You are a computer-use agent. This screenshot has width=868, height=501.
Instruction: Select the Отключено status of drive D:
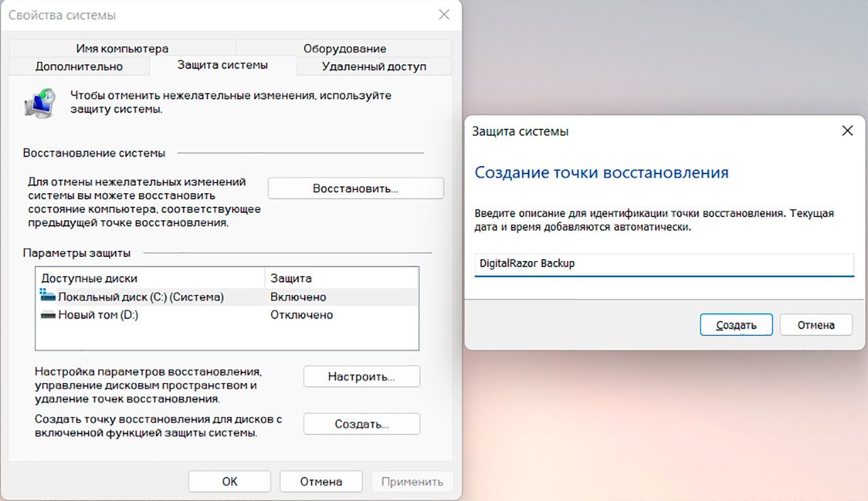pos(302,315)
